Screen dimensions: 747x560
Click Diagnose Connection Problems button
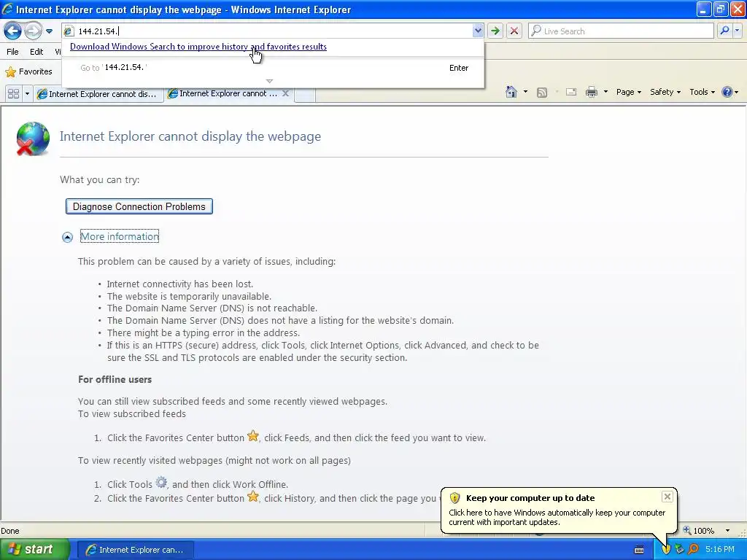click(x=139, y=206)
